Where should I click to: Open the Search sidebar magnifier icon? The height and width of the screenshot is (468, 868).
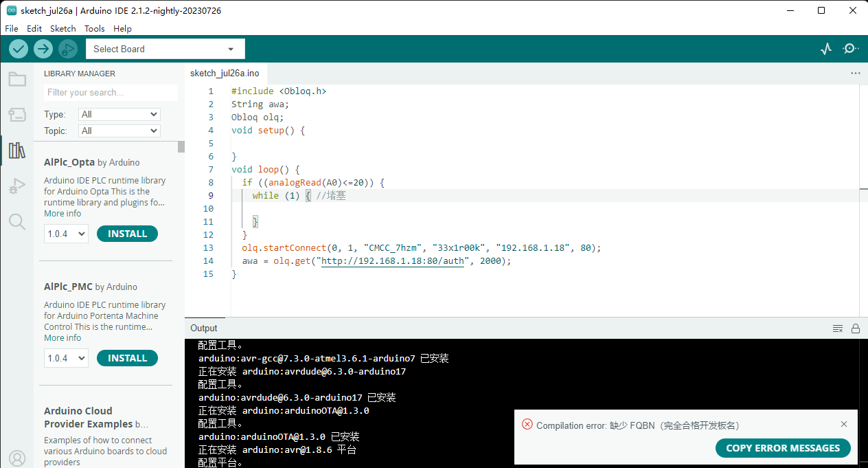click(x=17, y=221)
